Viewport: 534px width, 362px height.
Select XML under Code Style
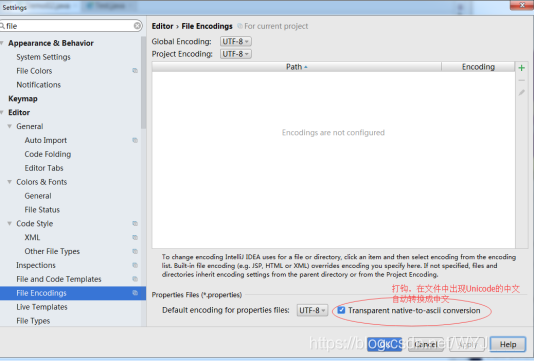click(32, 237)
